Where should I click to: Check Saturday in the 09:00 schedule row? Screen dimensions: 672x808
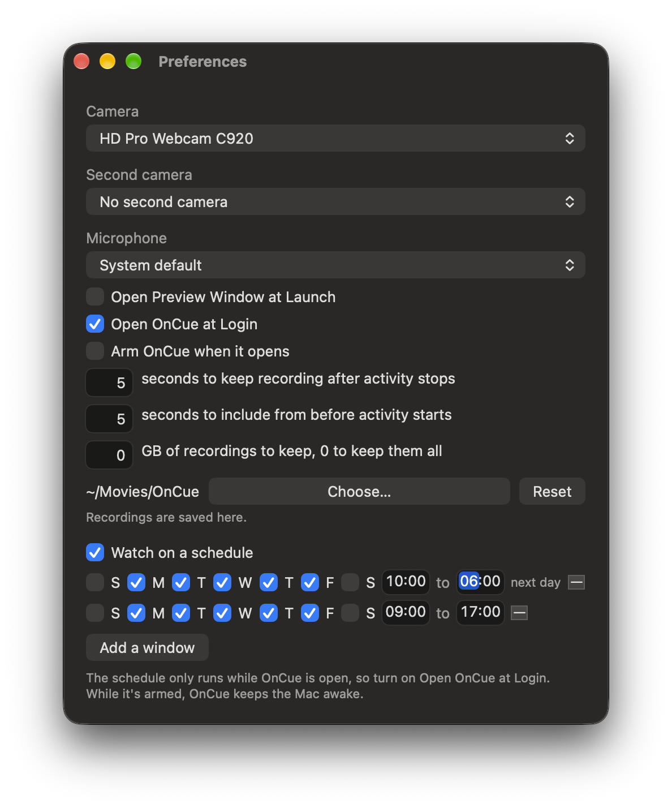coord(350,613)
